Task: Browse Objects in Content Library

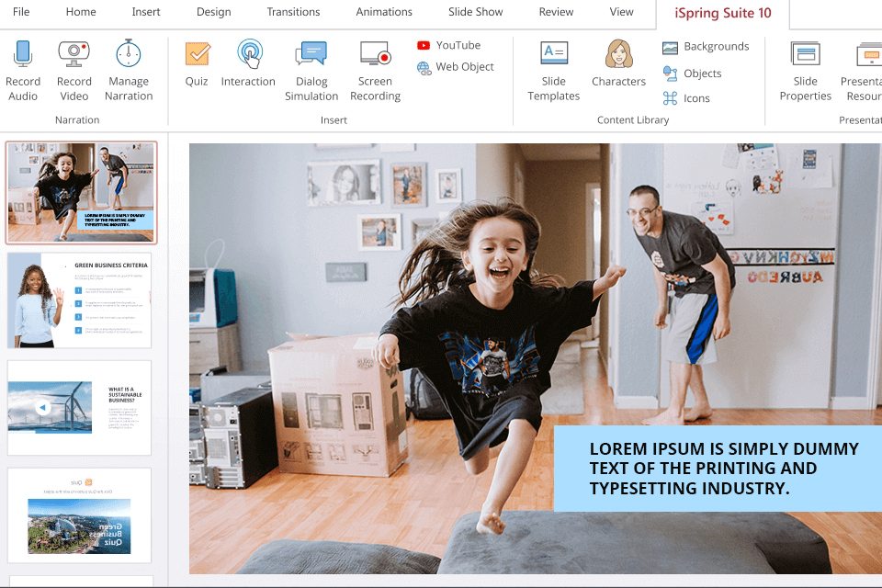Action: (x=692, y=73)
